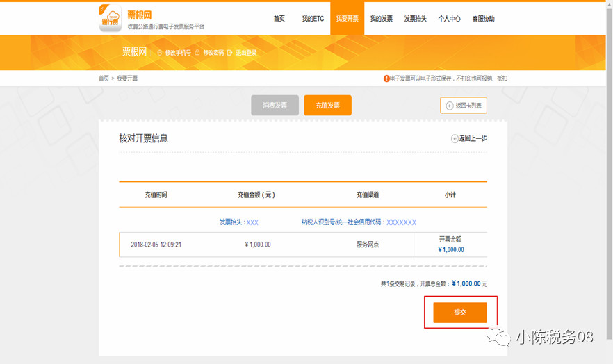Open the 发票抬头 menu item
The height and width of the screenshot is (364, 613).
pyautogui.click(x=415, y=19)
